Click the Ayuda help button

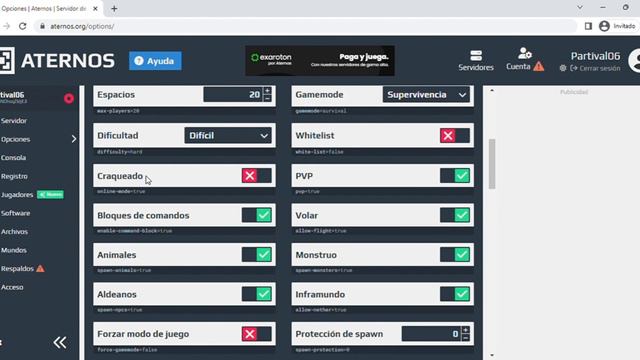pyautogui.click(x=155, y=61)
